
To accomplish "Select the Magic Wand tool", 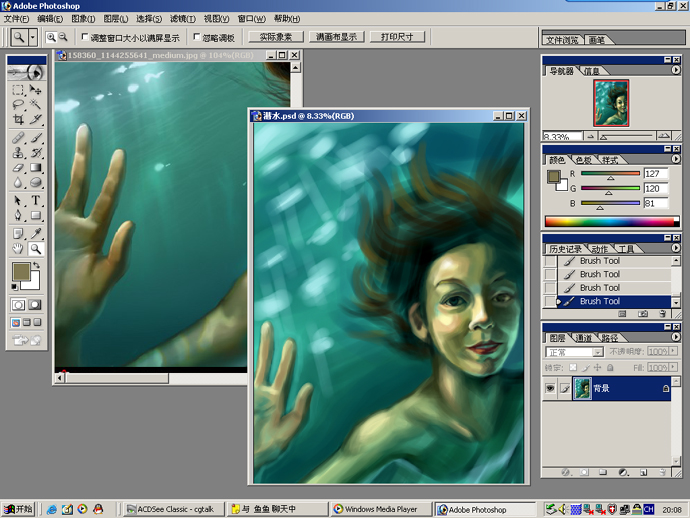I will click(x=35, y=104).
